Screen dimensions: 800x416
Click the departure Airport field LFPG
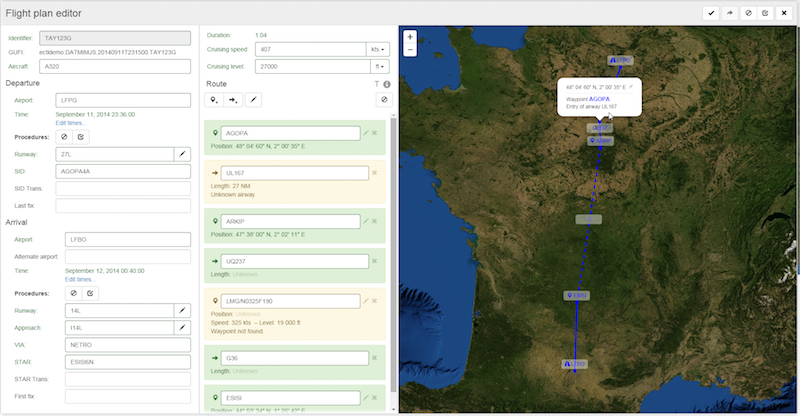pyautogui.click(x=123, y=100)
